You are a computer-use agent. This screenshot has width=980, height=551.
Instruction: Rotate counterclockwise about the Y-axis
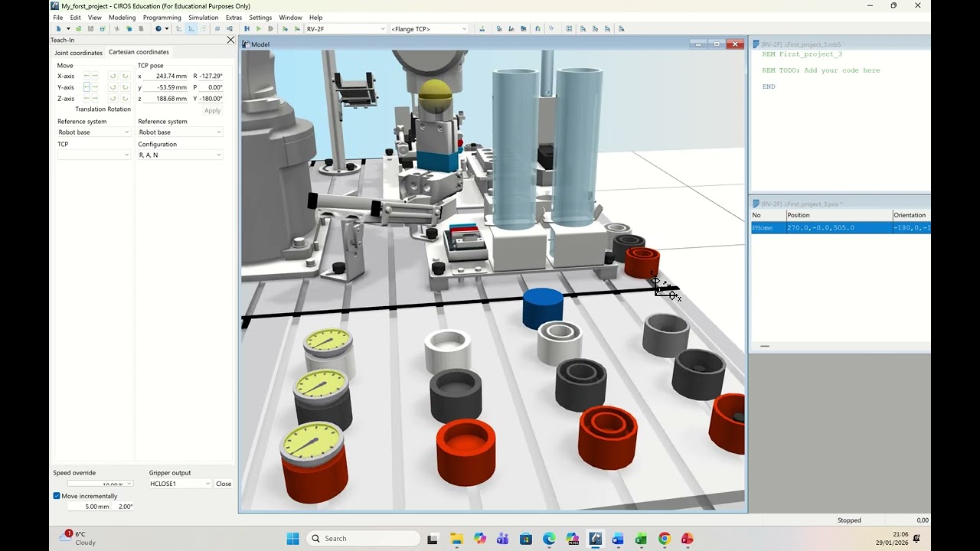point(113,87)
